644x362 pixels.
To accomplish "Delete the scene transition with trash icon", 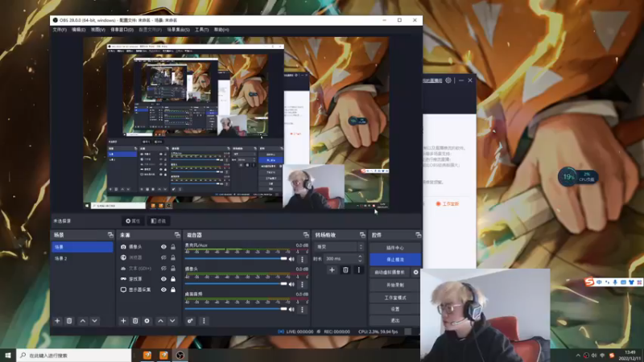I will tap(345, 270).
